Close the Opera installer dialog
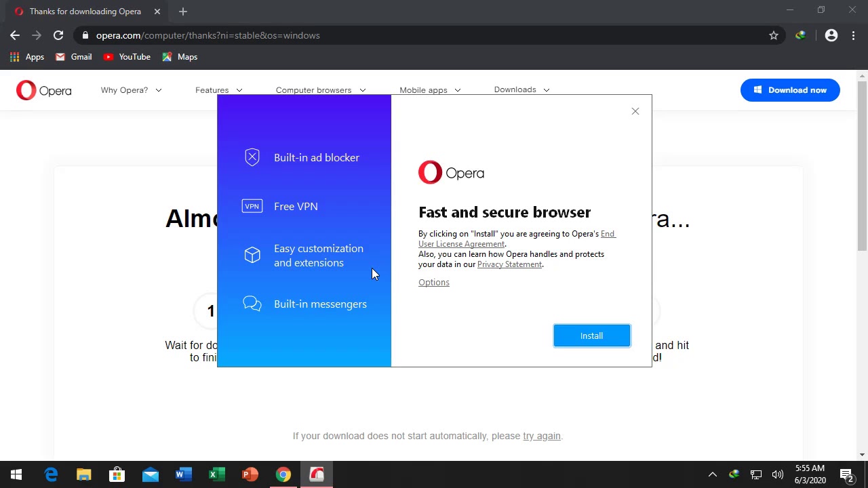The image size is (868, 488). (x=635, y=111)
